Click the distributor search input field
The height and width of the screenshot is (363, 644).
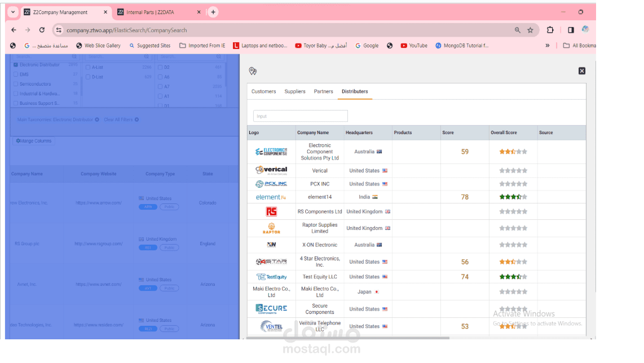(300, 116)
